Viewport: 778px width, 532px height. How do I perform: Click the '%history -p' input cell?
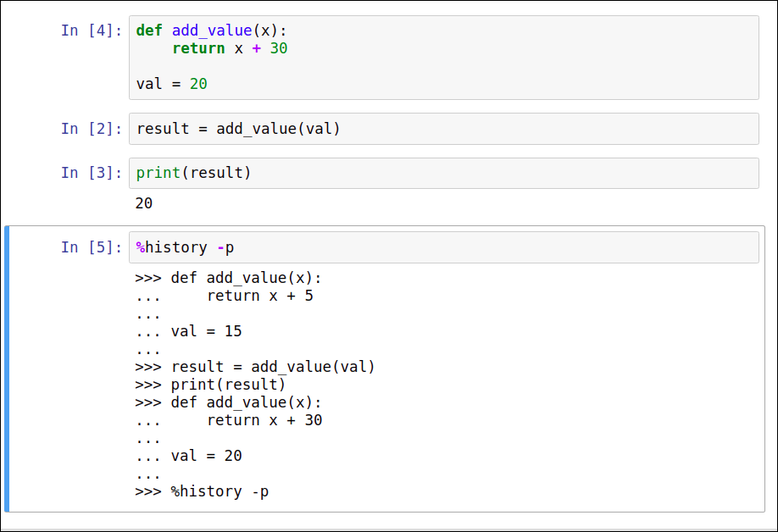443,247
